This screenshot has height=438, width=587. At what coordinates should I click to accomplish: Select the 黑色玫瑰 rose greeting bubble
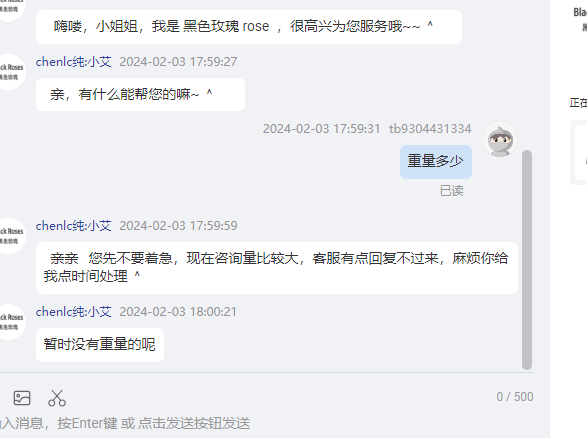[x=249, y=27]
